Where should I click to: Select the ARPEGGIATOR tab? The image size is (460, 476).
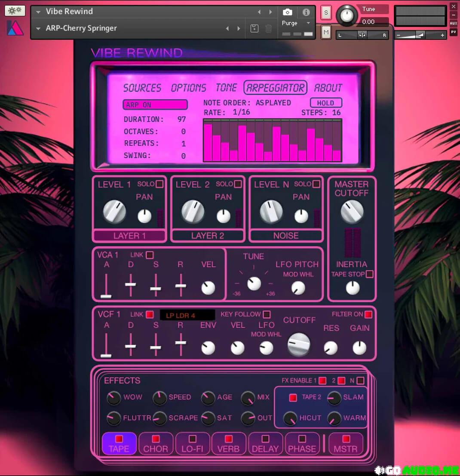[x=276, y=88]
